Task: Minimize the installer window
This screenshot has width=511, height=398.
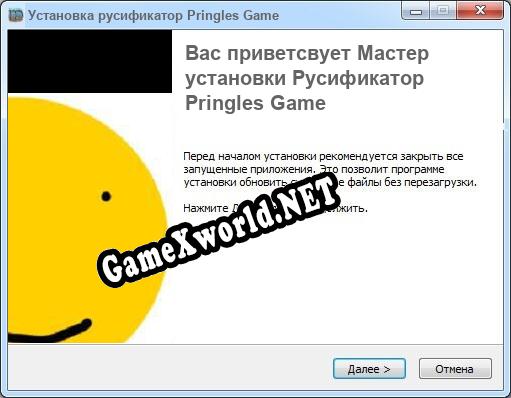Action: coord(416,12)
